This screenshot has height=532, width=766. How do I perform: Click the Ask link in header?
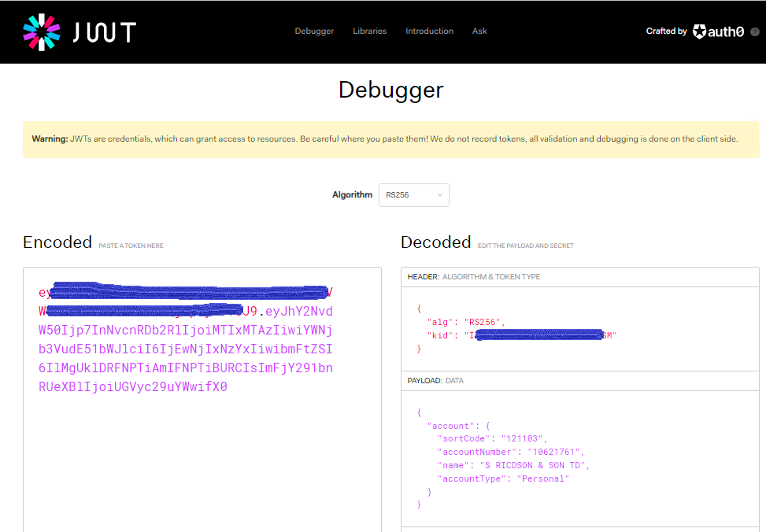pyautogui.click(x=479, y=31)
